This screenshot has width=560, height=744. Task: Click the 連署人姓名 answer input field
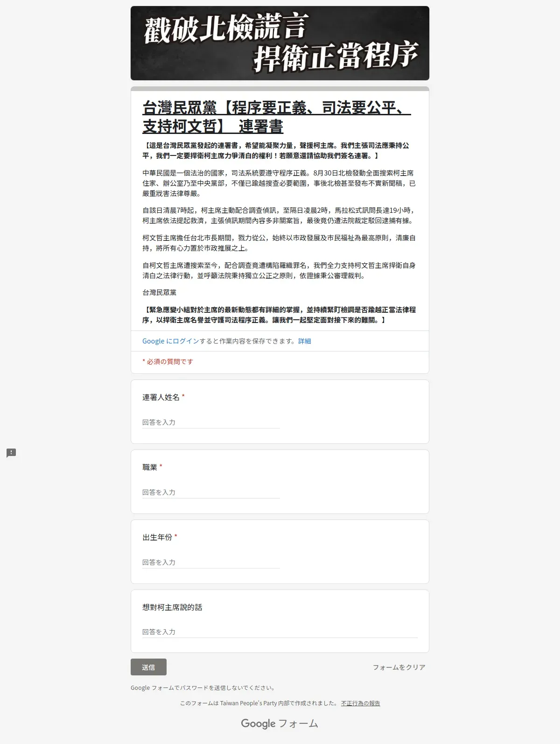coord(211,422)
